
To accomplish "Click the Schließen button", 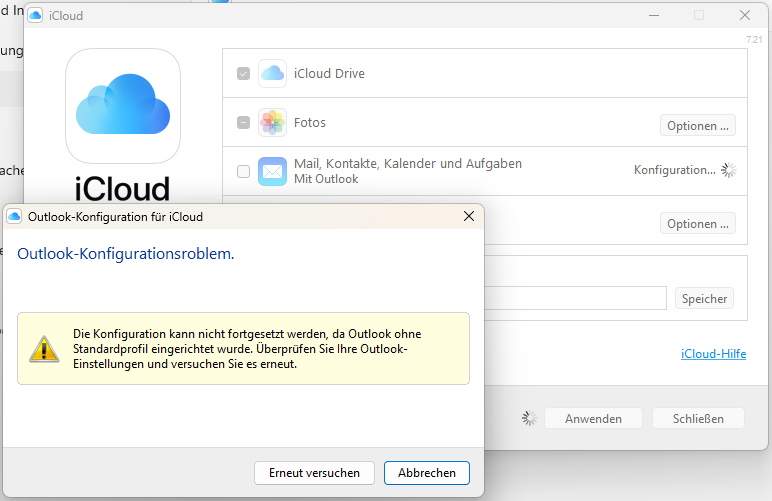I will (x=698, y=418).
